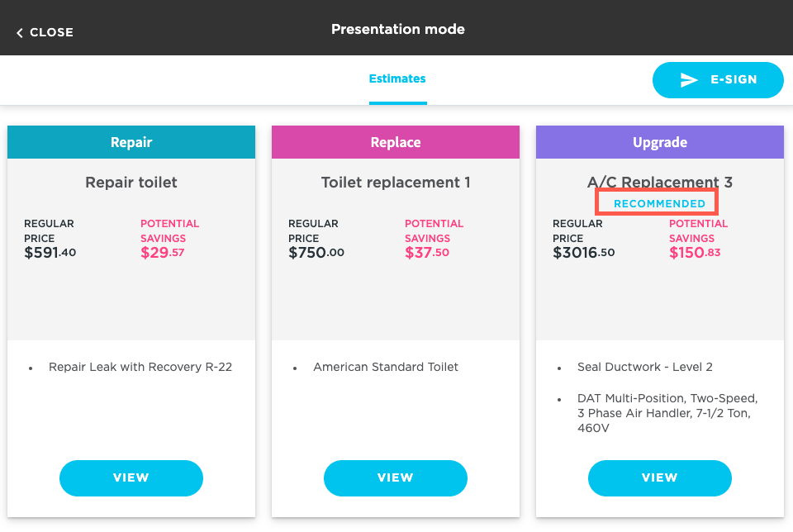View the A/C Replacement 3 estimate

click(660, 477)
